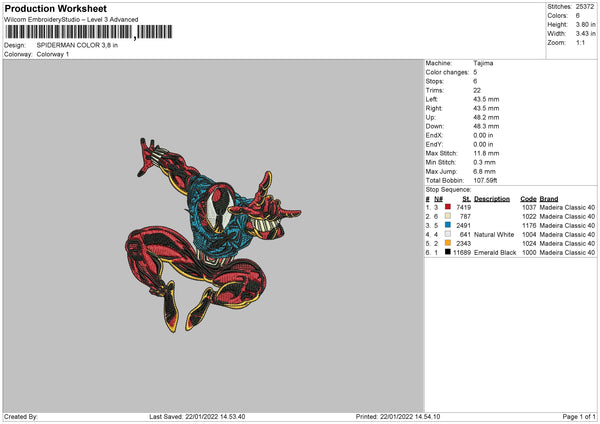This screenshot has height=424, width=600.
Task: Click the Max Stitch value '11.8 mm'
Action: (486, 153)
